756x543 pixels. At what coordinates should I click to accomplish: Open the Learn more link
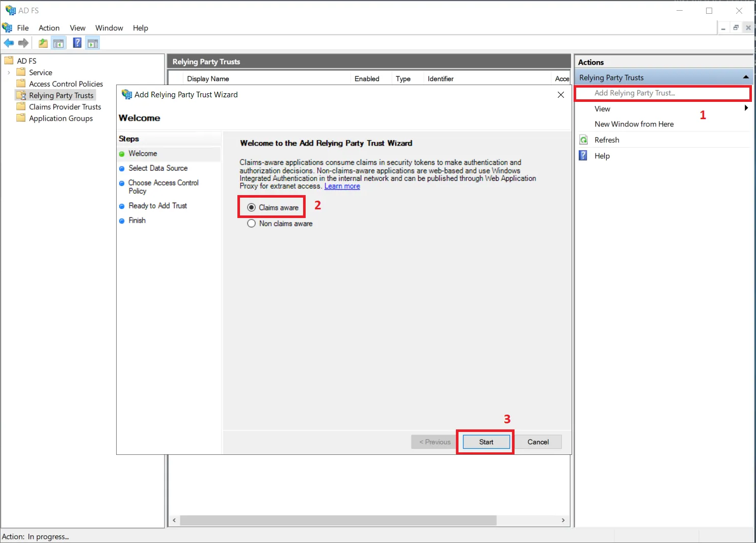point(342,186)
